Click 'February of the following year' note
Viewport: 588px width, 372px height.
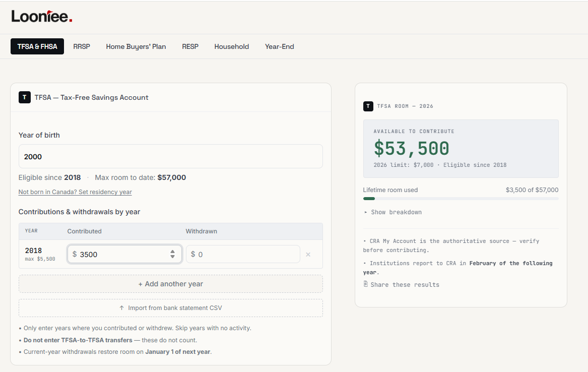(x=458, y=268)
